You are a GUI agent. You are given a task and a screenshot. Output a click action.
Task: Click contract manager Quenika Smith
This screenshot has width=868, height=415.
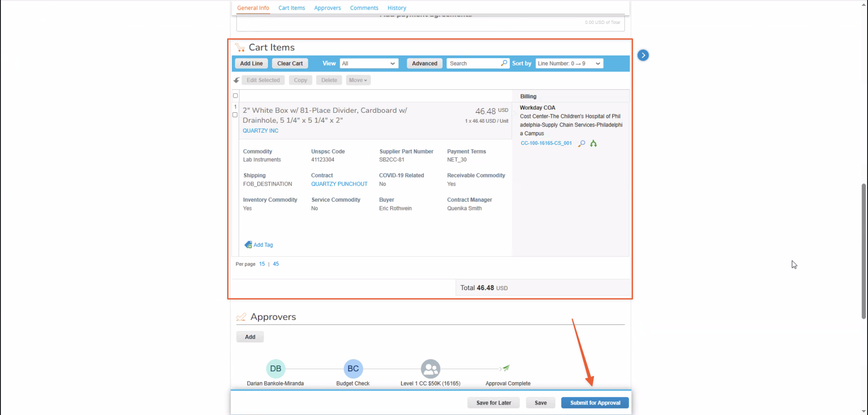pyautogui.click(x=464, y=208)
